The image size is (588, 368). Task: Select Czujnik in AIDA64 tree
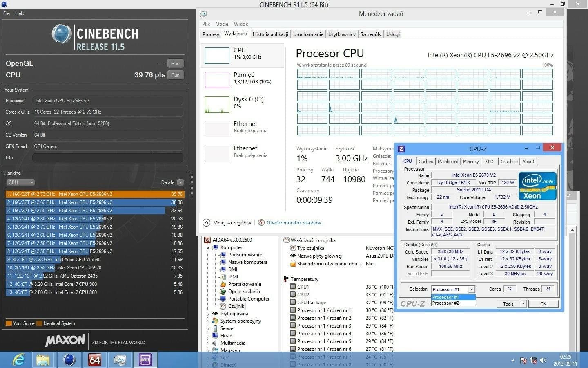pyautogui.click(x=236, y=306)
